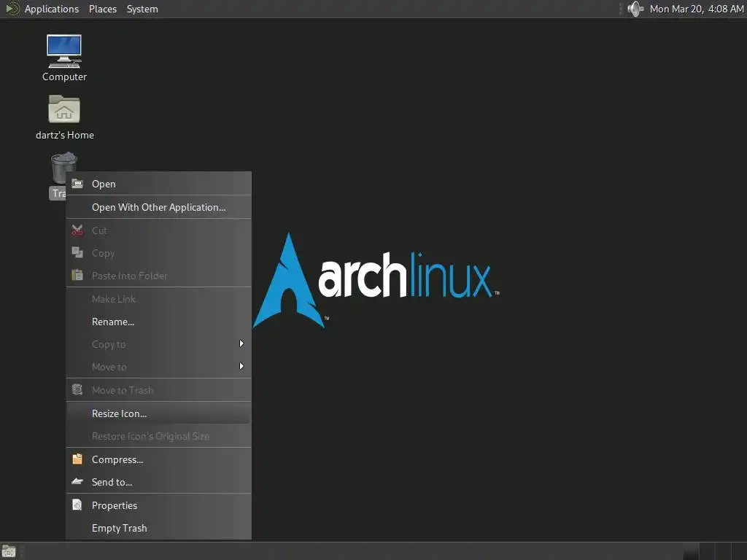Screen dimensions: 747x560
Task: Expand the Move to submenu arrow
Action: 241,366
